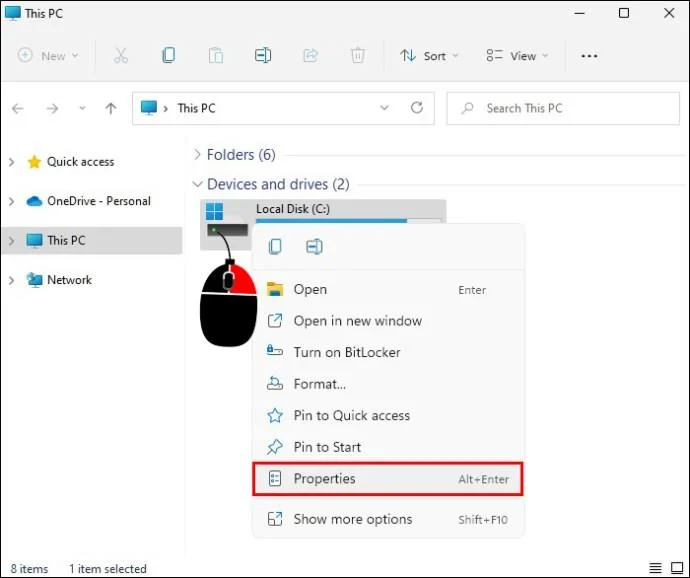
Task: Go up one folder level
Action: point(111,108)
